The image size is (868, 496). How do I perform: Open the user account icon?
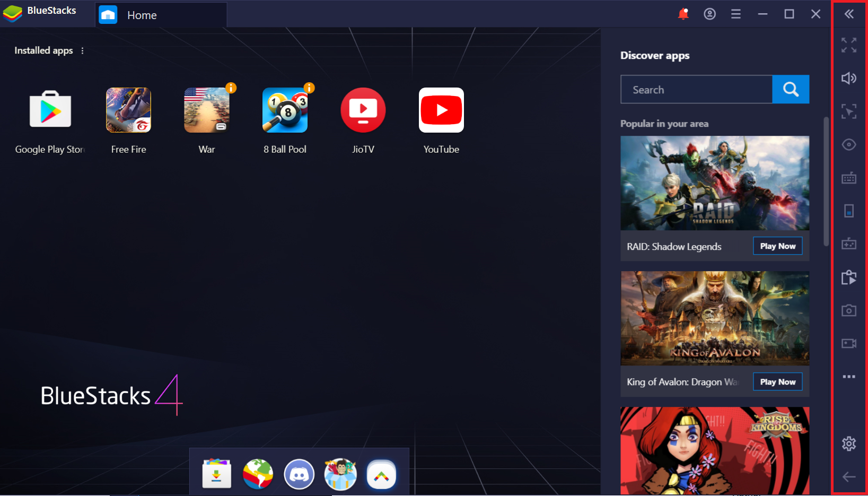709,14
